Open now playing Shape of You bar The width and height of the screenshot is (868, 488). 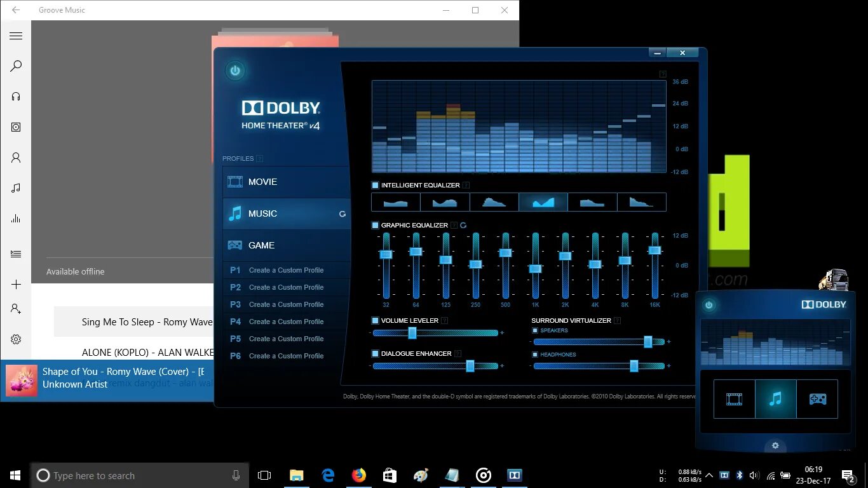pyautogui.click(x=107, y=380)
